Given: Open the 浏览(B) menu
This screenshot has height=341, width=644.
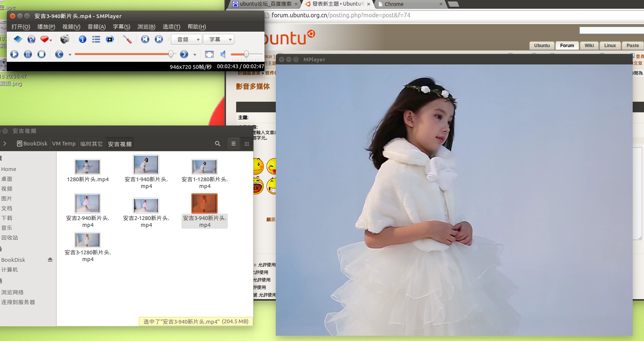Looking at the screenshot, I should (146, 27).
